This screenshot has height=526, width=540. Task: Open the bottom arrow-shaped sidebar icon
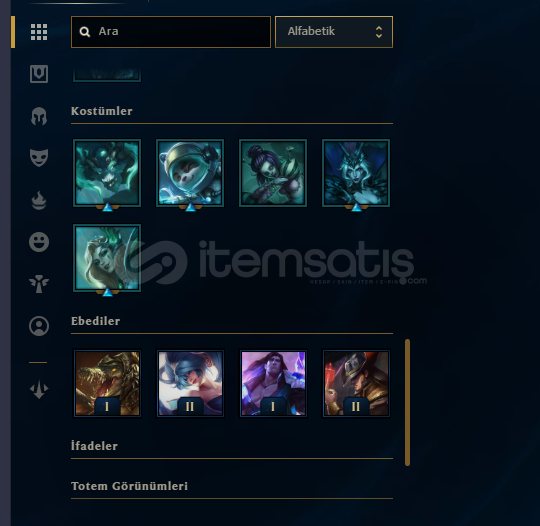(39, 390)
